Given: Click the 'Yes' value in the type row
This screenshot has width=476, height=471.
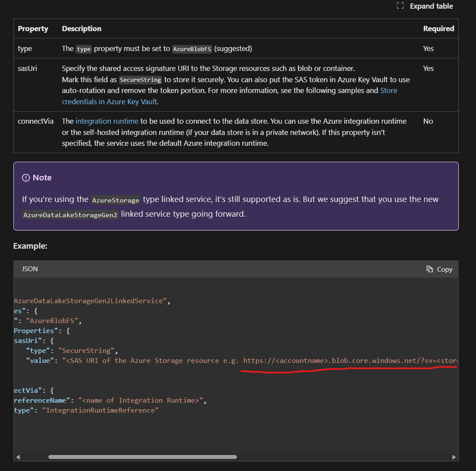Looking at the screenshot, I should [428, 48].
